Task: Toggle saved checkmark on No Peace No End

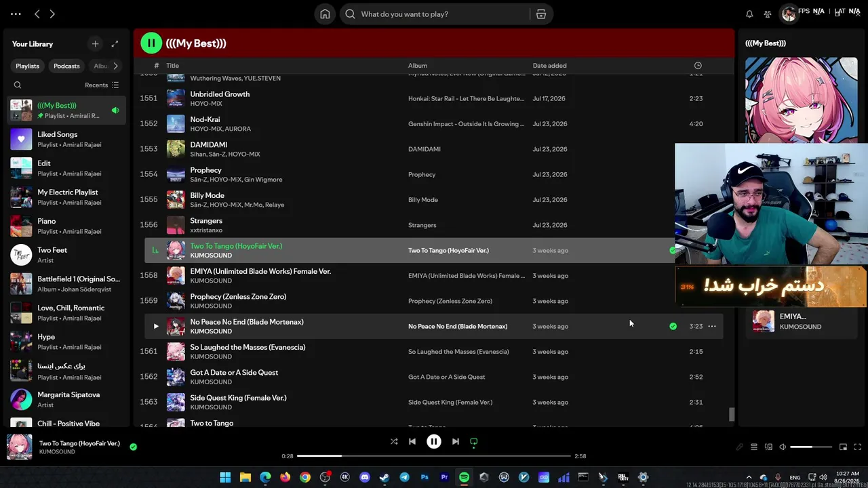Action: pyautogui.click(x=673, y=327)
